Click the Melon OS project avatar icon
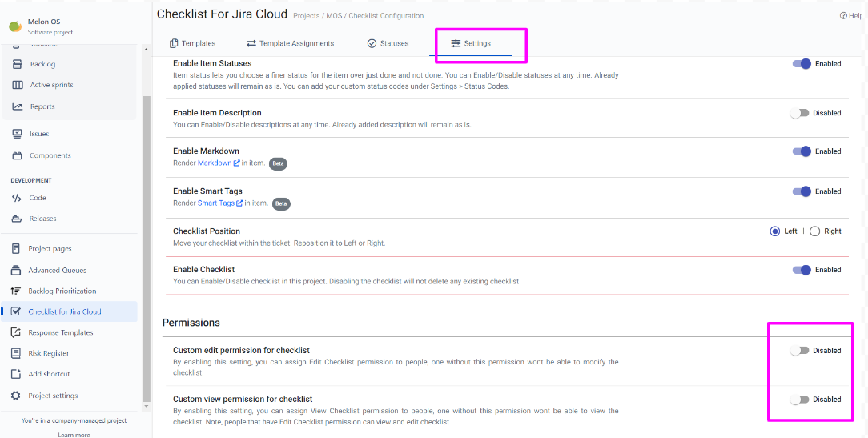 (15, 26)
